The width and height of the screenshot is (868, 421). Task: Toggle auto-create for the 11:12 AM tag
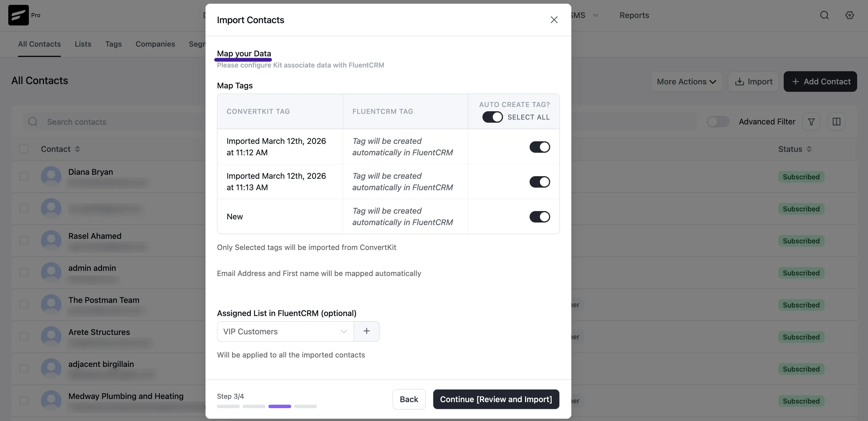[540, 147]
